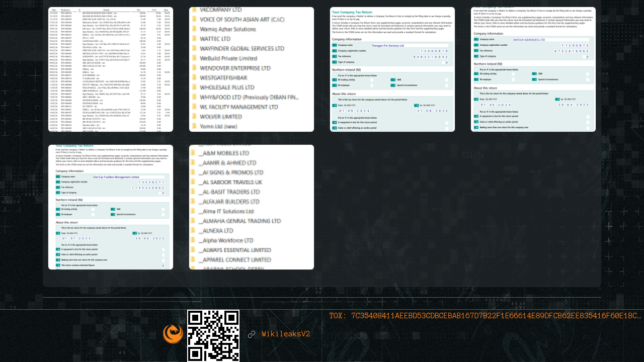Open the invoice ledger table thumbnail
This screenshot has height=362, width=644.
111,69
